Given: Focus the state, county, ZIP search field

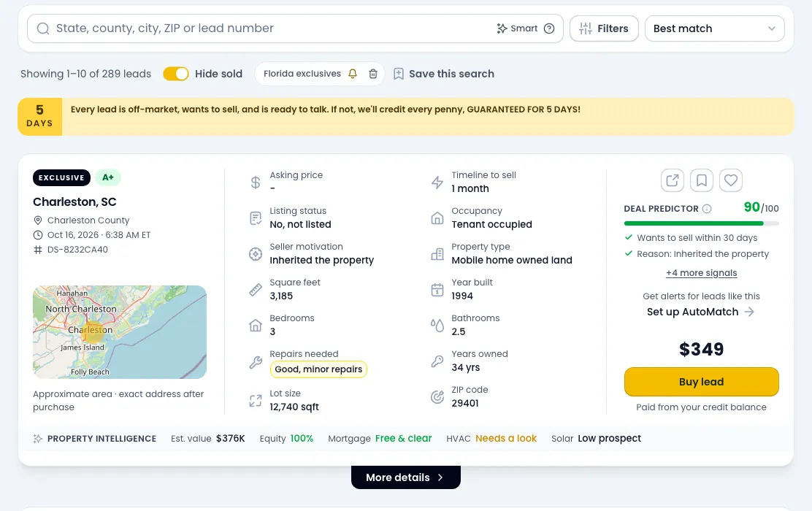Looking at the screenshot, I should [x=295, y=28].
